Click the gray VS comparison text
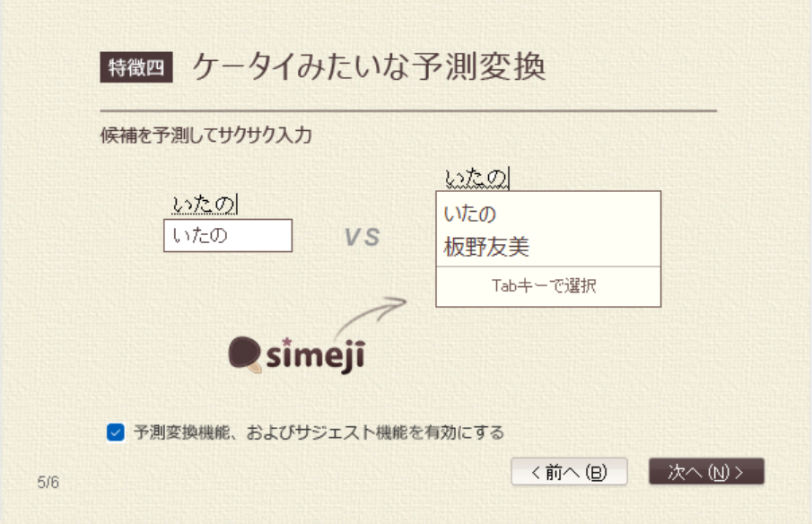 (362, 237)
